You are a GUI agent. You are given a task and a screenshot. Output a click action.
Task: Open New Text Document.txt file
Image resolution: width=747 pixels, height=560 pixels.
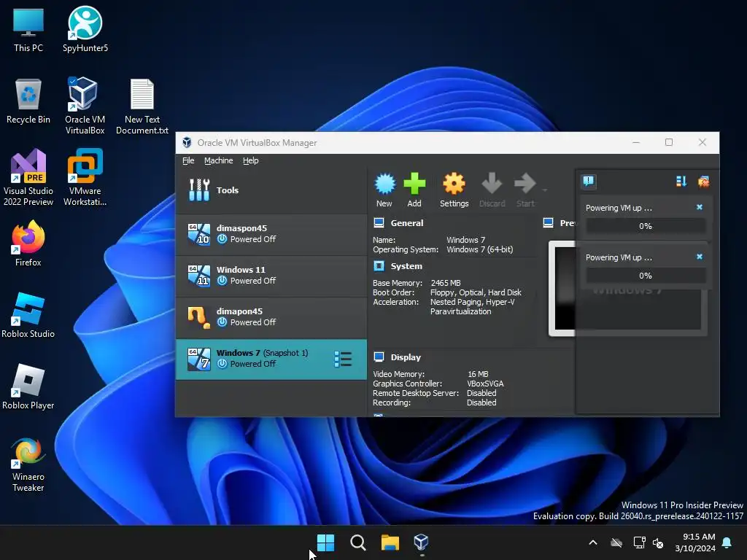coord(142,106)
